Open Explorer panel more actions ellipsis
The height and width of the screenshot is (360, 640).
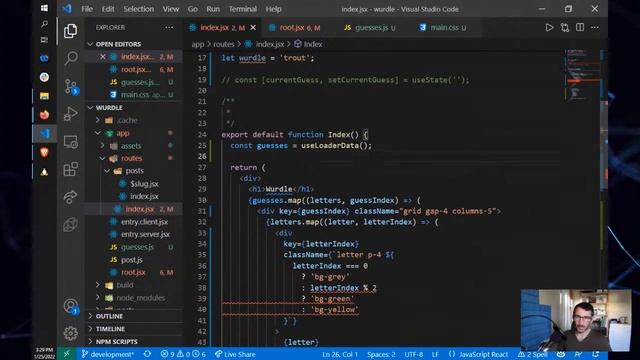[x=169, y=27]
